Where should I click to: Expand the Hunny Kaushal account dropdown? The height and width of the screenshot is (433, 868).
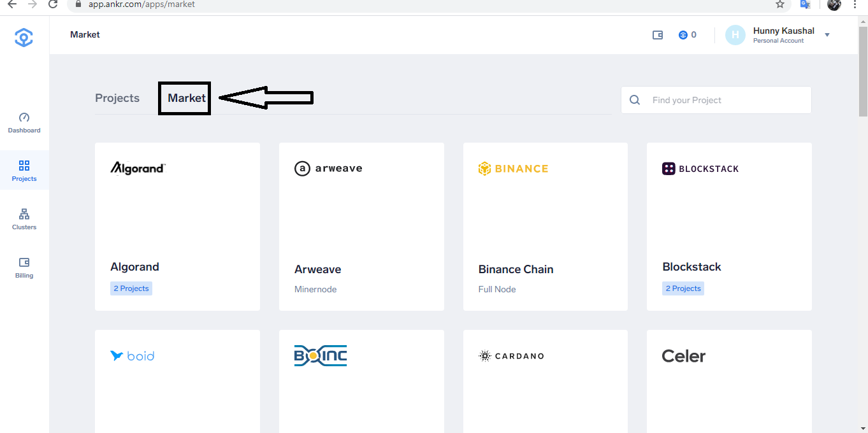coord(827,35)
